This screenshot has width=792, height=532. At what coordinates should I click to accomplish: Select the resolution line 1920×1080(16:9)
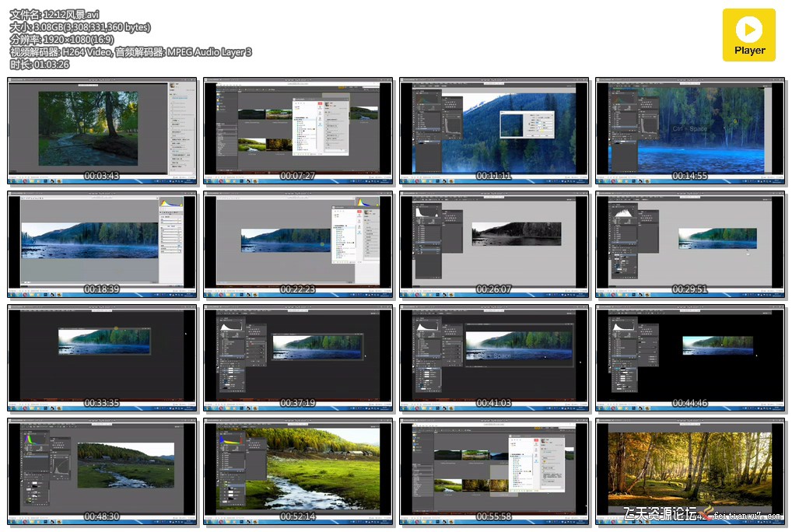tap(61, 40)
